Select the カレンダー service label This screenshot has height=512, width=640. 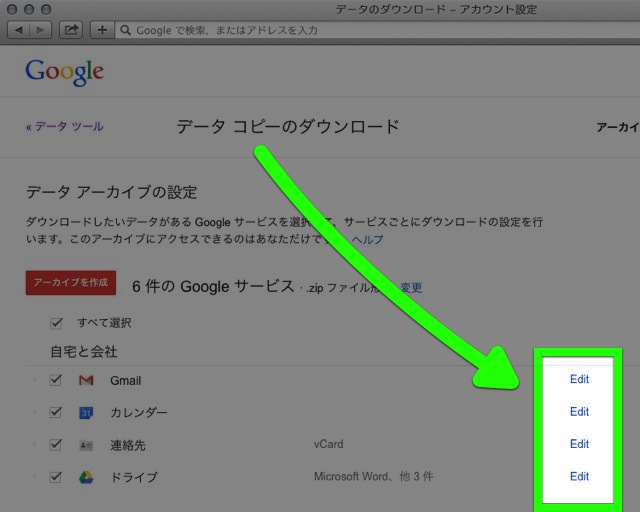138,413
